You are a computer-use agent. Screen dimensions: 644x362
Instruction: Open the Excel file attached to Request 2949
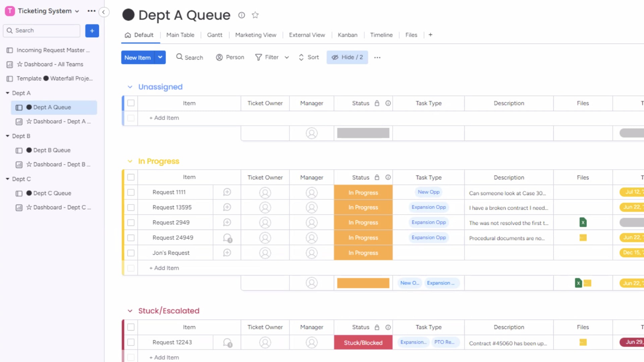tap(583, 222)
